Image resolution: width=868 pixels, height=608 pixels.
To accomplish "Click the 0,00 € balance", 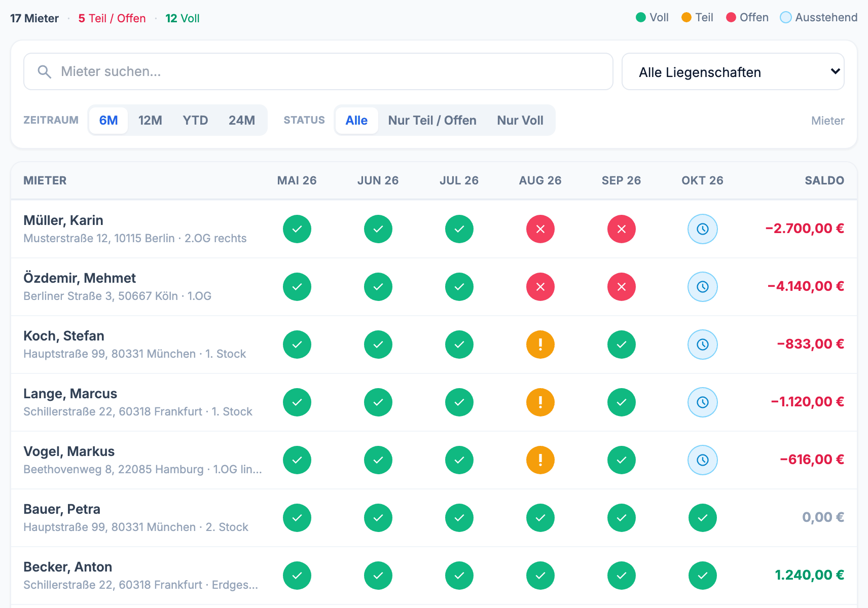I will [823, 517].
